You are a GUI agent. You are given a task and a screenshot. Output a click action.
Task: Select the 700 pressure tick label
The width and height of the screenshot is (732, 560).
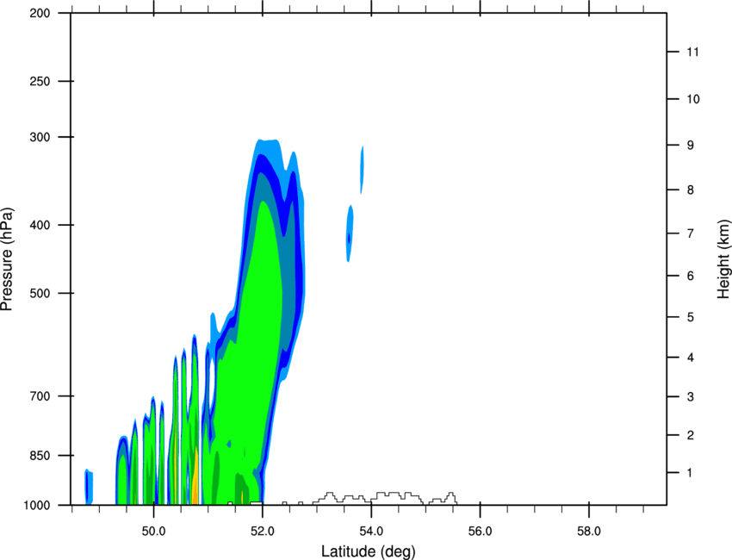(40, 396)
